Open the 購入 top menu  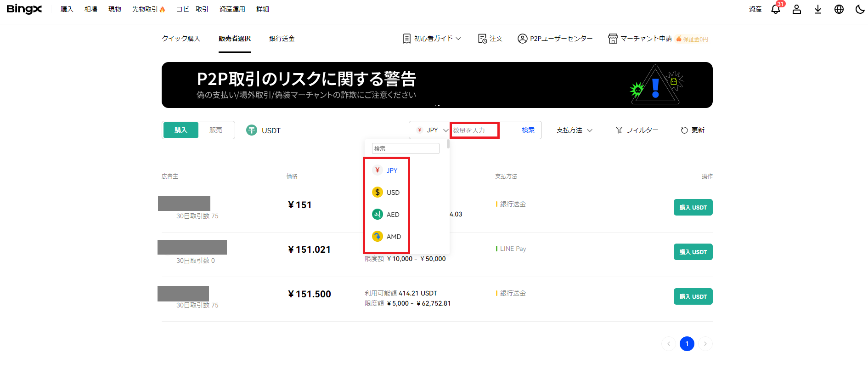point(67,9)
